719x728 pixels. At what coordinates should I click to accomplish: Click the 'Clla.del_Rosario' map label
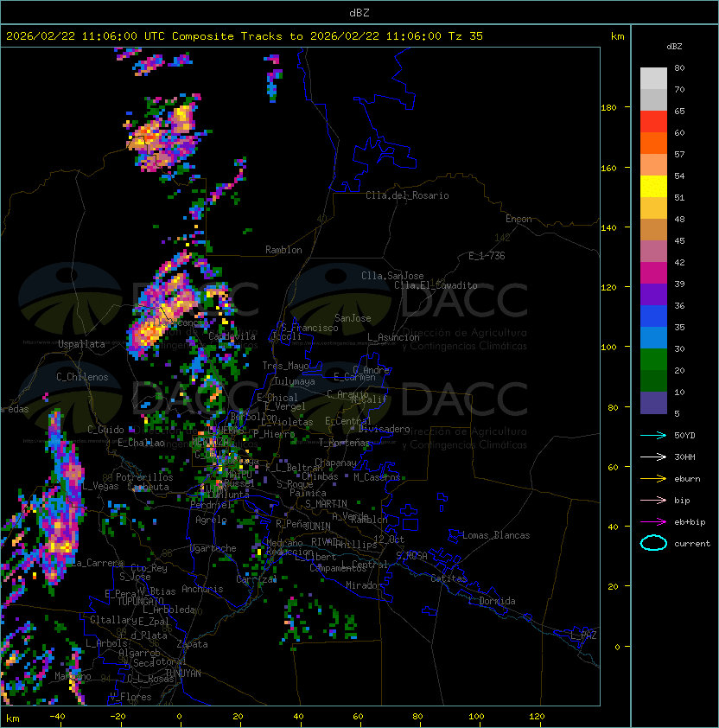click(x=407, y=195)
